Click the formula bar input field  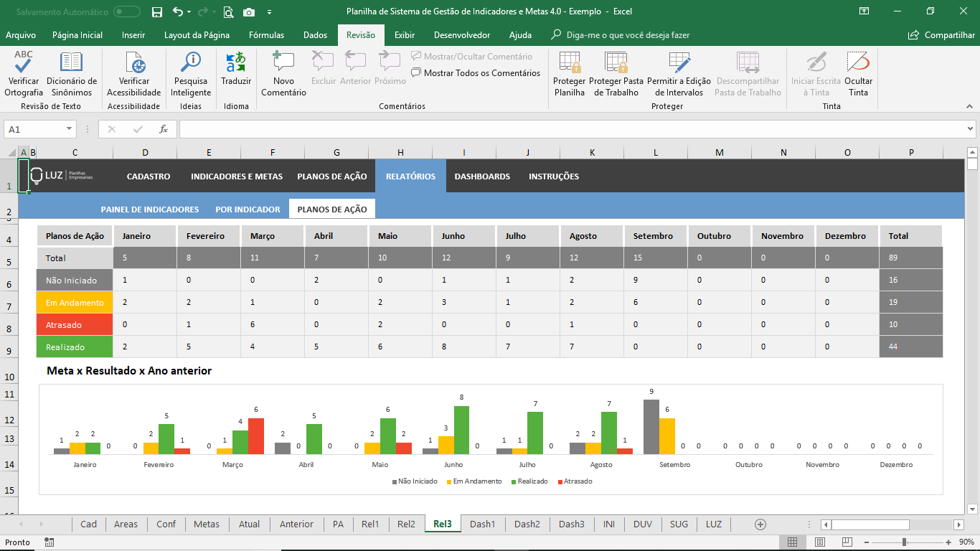click(572, 129)
